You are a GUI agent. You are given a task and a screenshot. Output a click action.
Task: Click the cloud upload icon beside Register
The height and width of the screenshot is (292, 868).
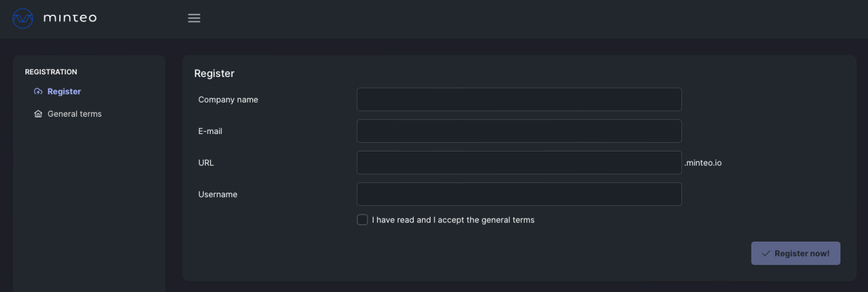[x=38, y=91]
